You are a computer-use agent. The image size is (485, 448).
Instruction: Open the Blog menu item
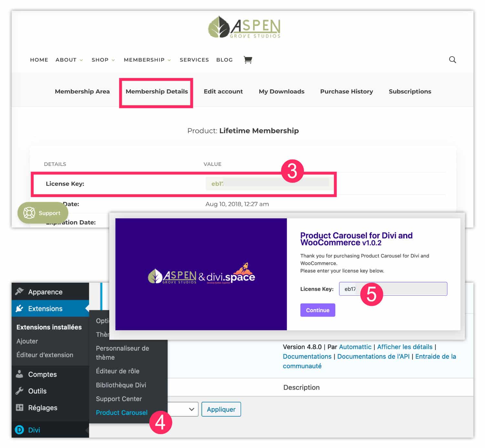coord(224,60)
